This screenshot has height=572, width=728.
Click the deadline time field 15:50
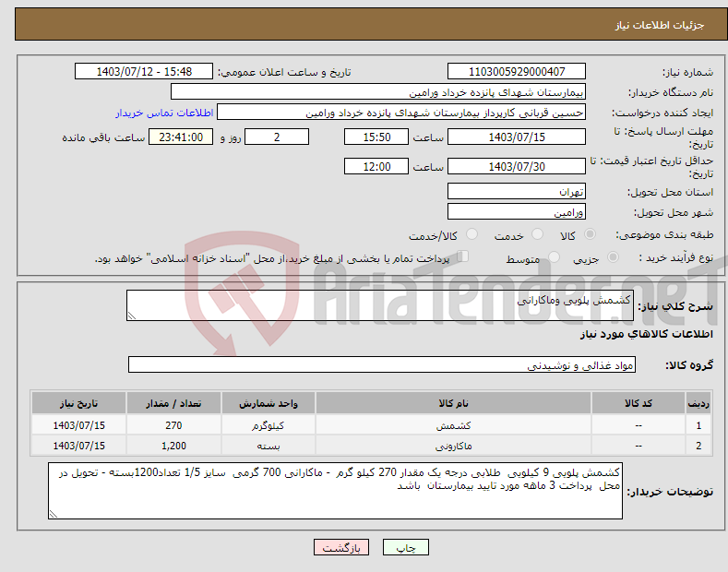coord(376,137)
